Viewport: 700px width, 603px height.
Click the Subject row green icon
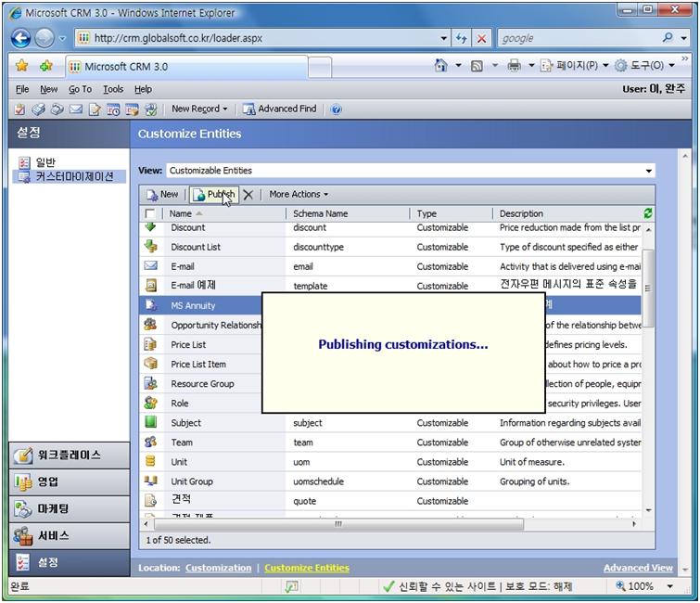(151, 422)
